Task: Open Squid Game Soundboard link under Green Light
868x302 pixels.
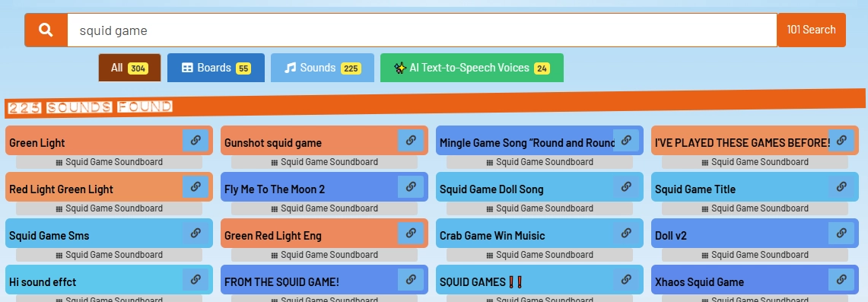Action: 109,162
